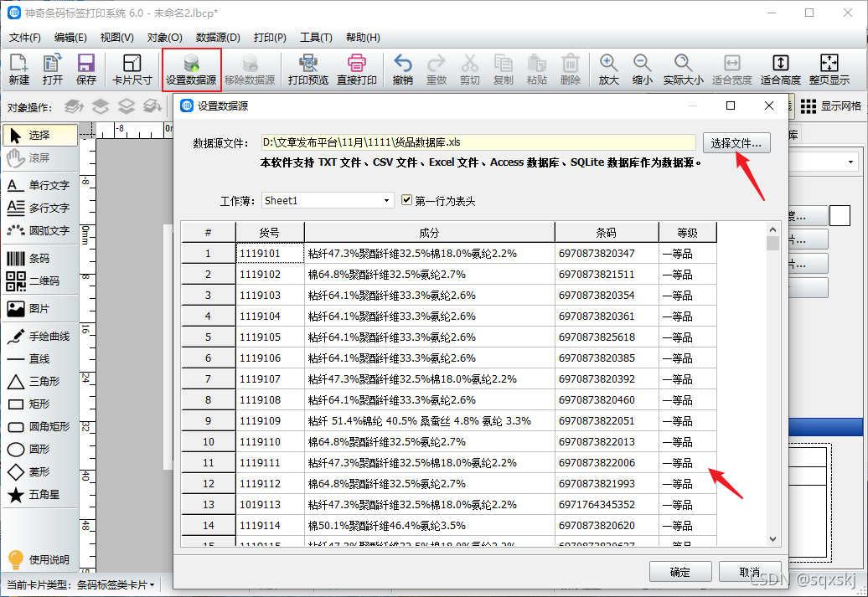Confirm with the 确定 button
This screenshot has height=597, width=868.
pos(680,572)
